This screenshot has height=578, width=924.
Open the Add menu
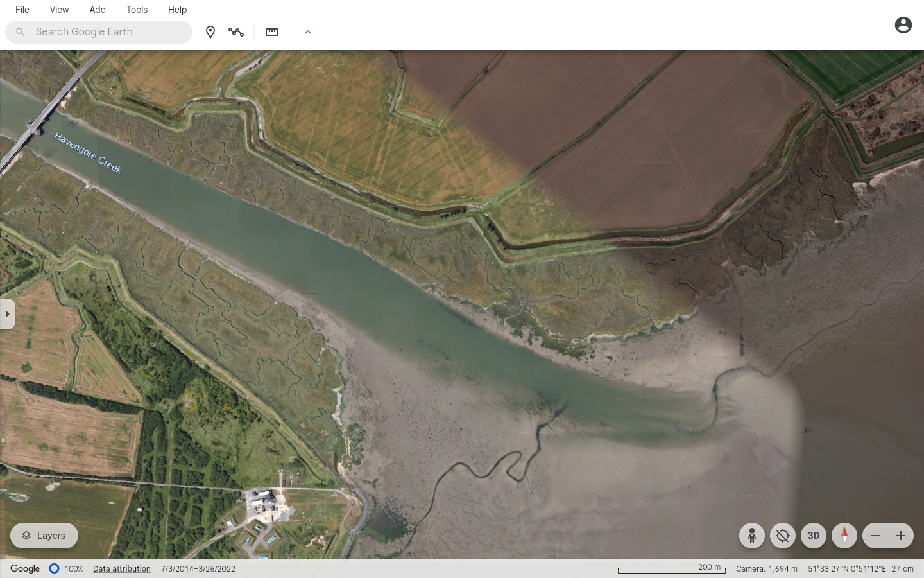click(98, 10)
